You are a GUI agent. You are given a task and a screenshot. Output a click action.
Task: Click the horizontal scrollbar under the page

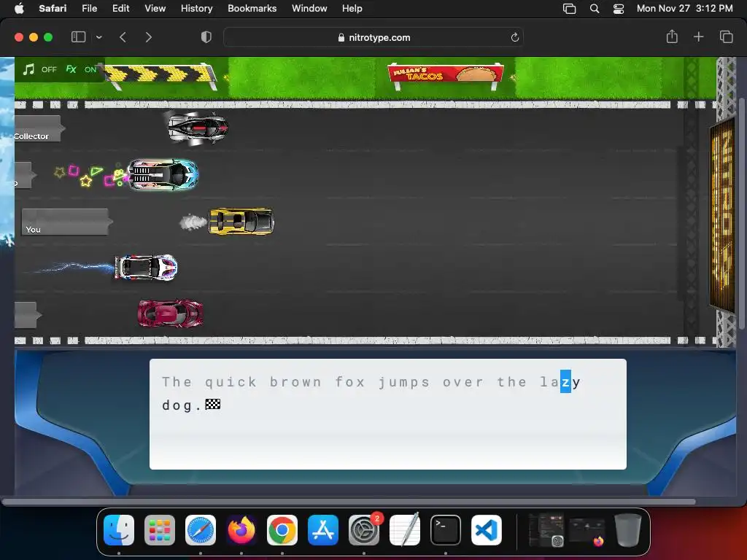(349, 502)
